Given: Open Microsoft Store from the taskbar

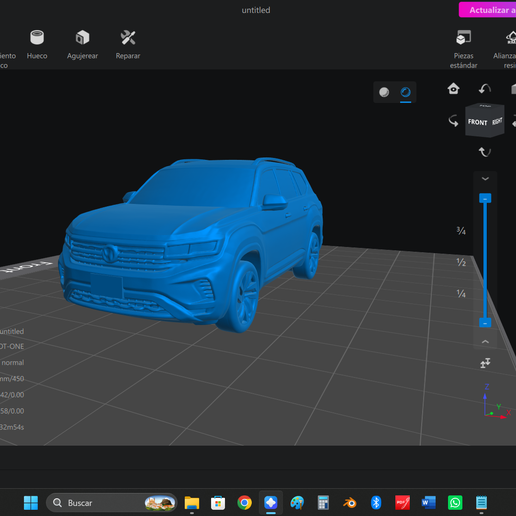Looking at the screenshot, I should tap(218, 503).
